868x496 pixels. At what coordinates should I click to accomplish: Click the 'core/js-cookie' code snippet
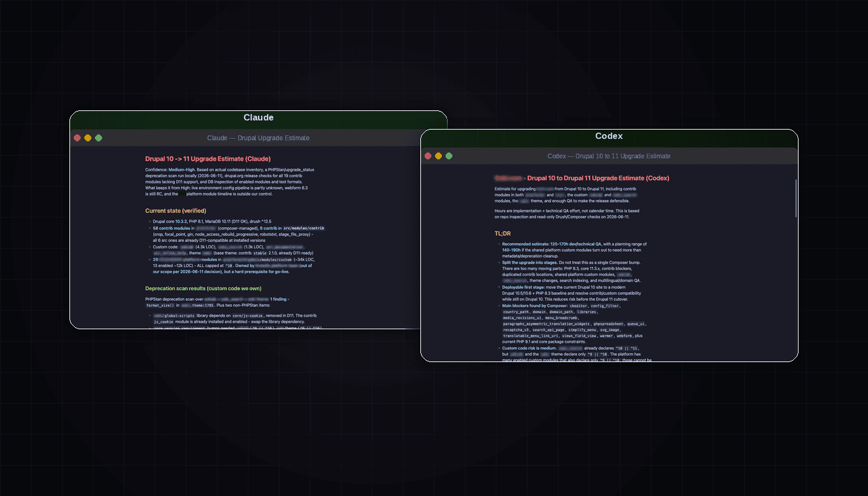(x=248, y=316)
